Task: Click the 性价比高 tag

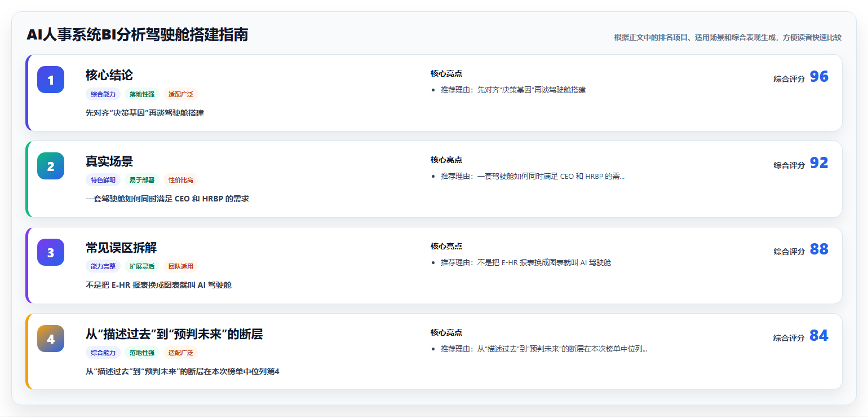Action: click(181, 180)
